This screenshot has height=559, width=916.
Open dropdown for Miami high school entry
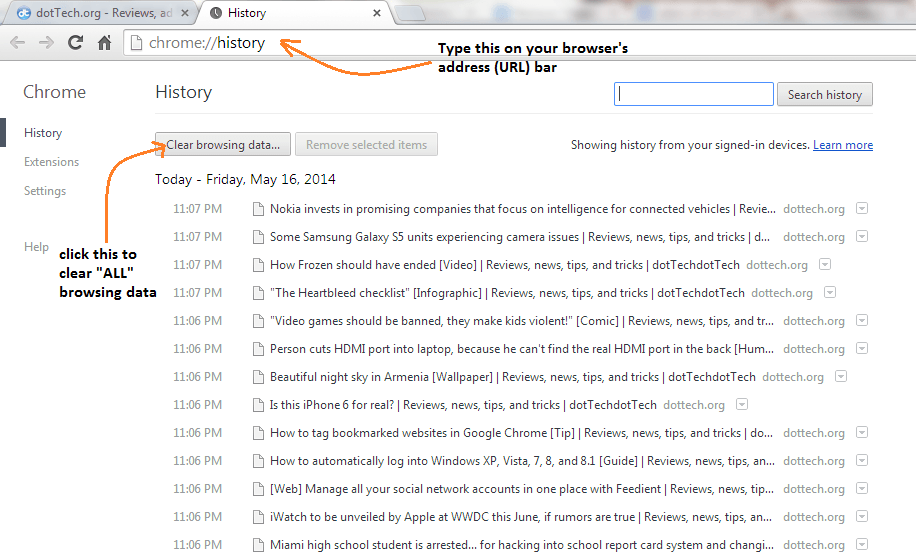click(x=862, y=544)
